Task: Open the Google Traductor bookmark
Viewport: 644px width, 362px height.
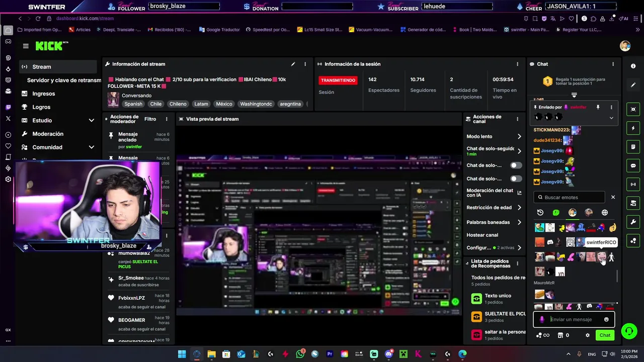Action: [x=219, y=30]
